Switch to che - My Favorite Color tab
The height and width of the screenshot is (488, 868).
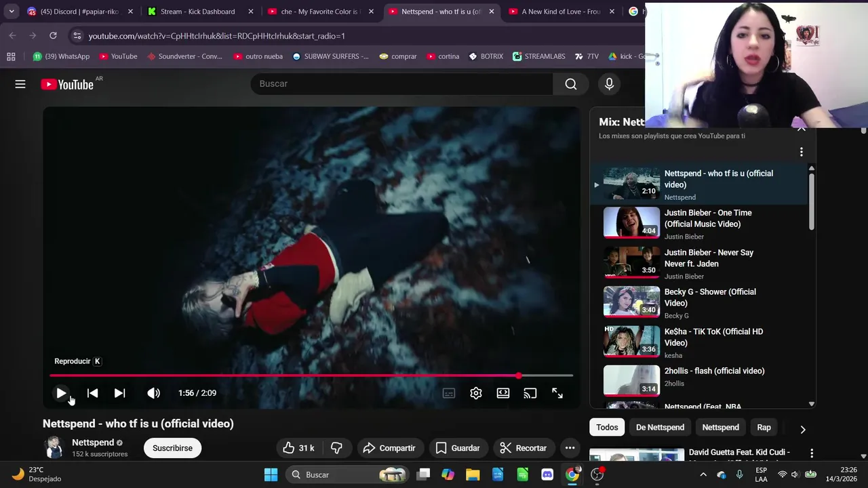[321, 12]
